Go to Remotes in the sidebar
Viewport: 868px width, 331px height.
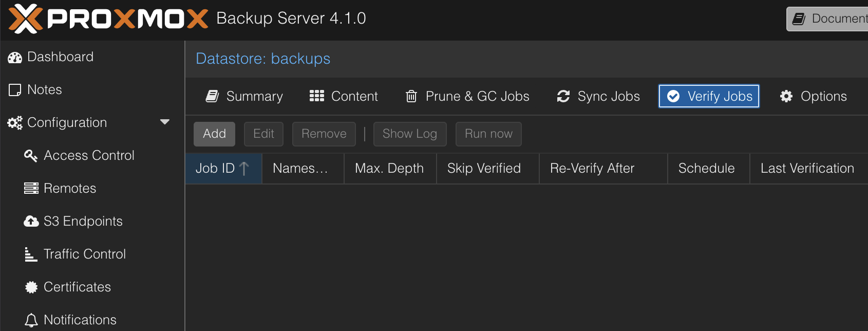(92, 189)
